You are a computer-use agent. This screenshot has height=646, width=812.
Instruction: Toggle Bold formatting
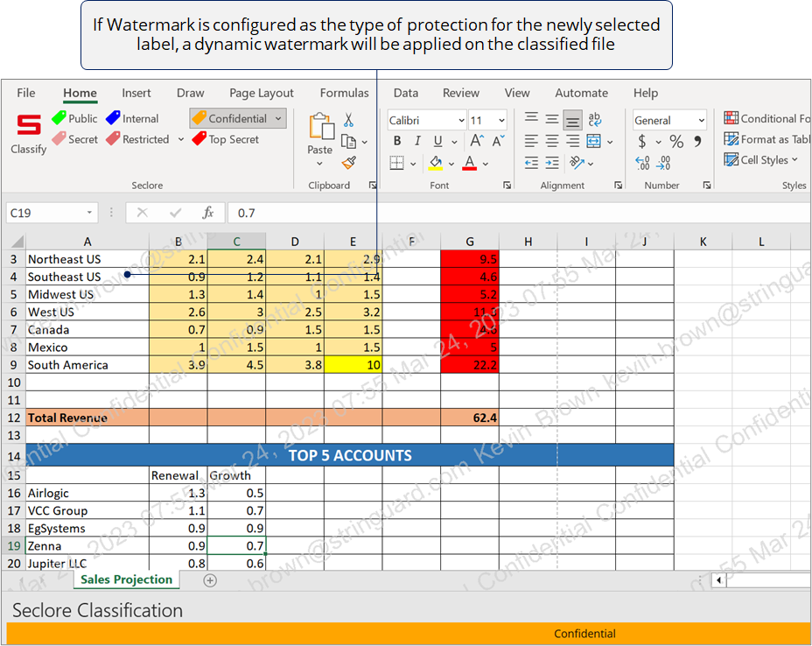coord(397,141)
